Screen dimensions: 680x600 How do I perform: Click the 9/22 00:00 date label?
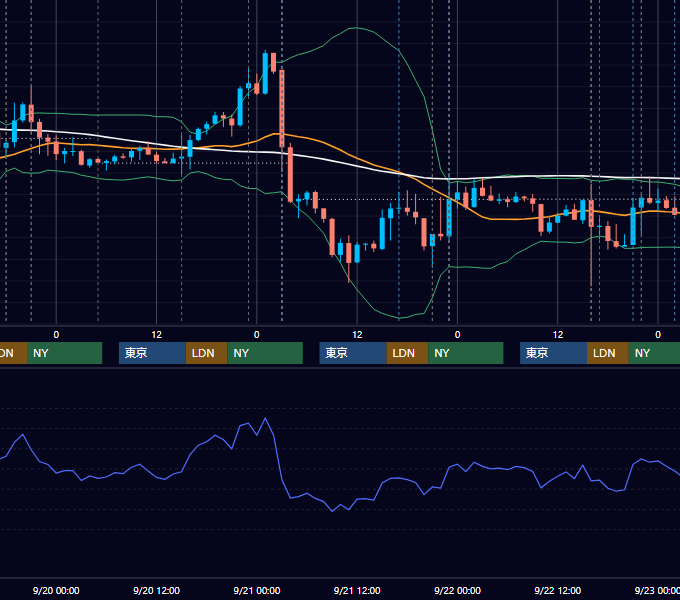click(458, 590)
